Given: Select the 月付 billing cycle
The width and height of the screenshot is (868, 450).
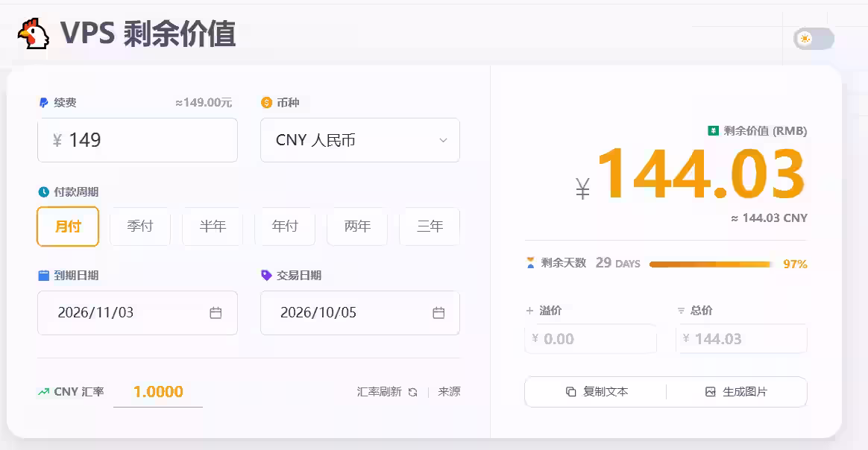Looking at the screenshot, I should [x=68, y=226].
